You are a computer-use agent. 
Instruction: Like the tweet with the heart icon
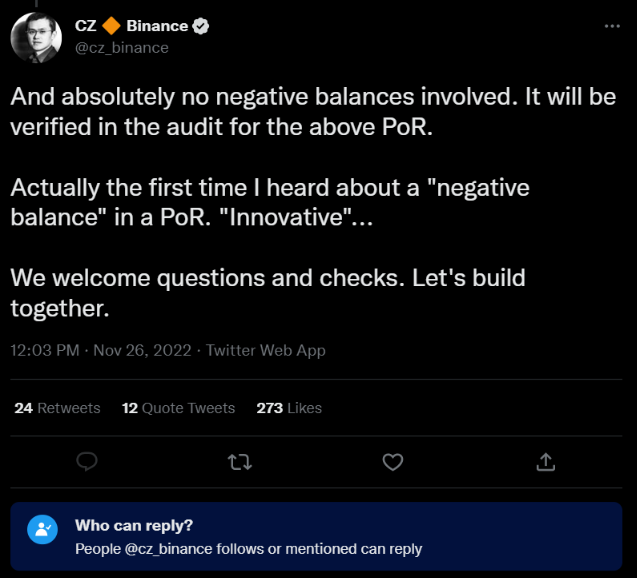(393, 461)
